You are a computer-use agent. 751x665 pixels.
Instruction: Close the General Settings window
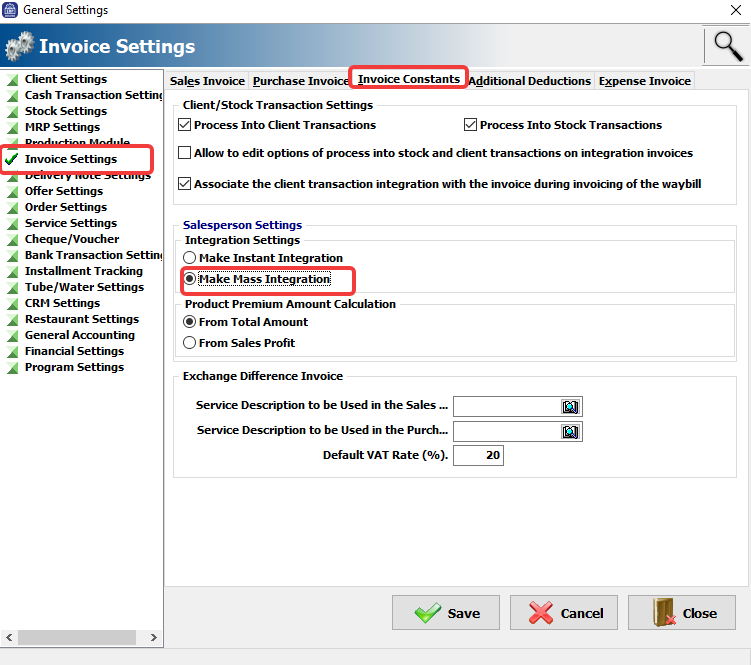point(736,10)
